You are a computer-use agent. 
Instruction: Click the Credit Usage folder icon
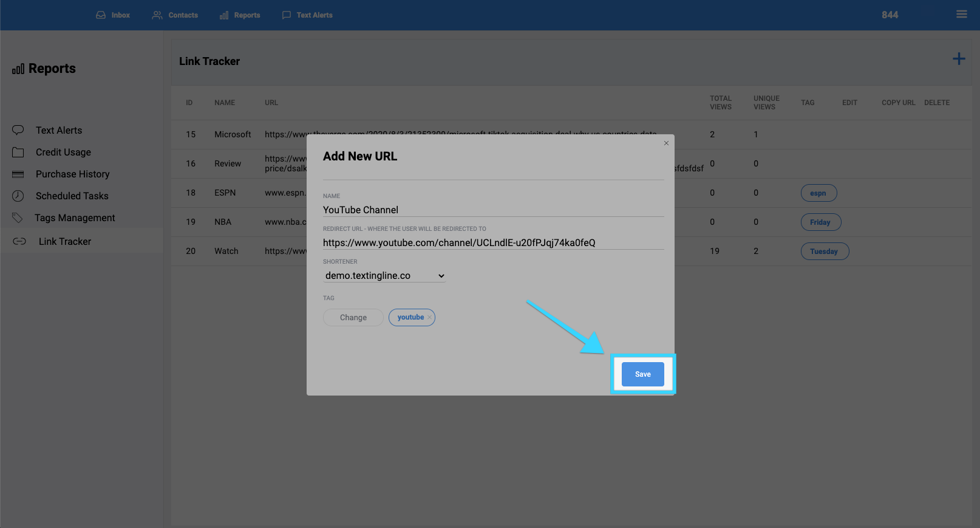point(18,152)
